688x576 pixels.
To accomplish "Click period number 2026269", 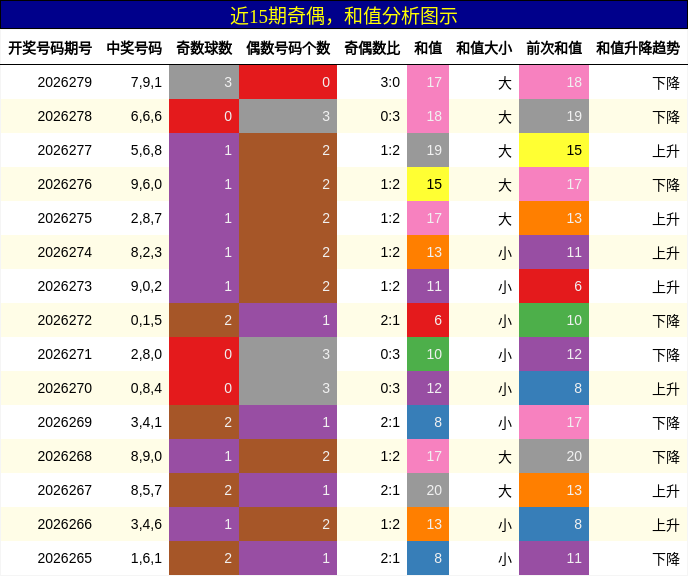I will click(x=64, y=422).
